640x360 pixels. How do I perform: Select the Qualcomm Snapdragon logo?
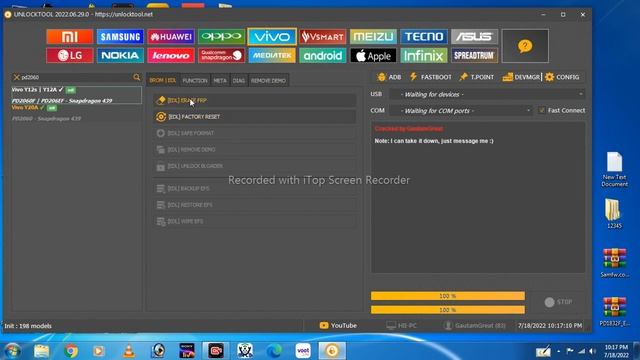point(222,56)
